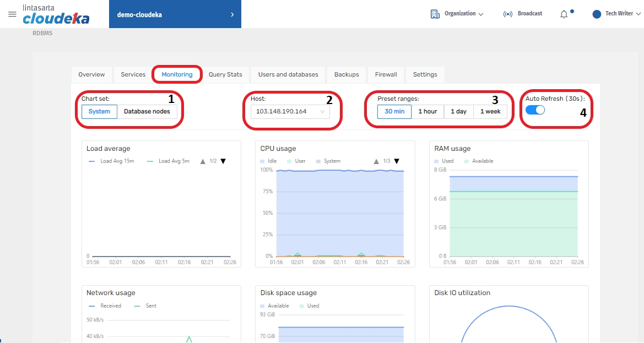Viewport: 644px width, 343px height.
Task: Open the hamburger navigation menu
Action: [x=12, y=14]
